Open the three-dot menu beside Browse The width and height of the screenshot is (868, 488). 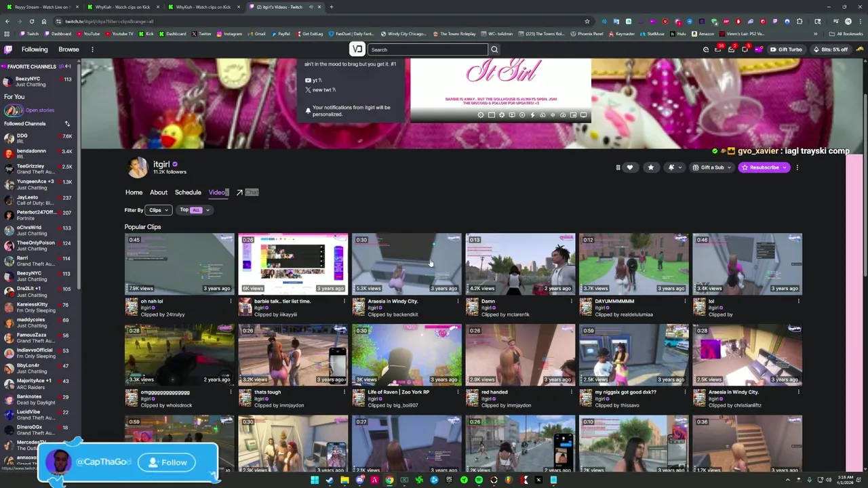92,49
